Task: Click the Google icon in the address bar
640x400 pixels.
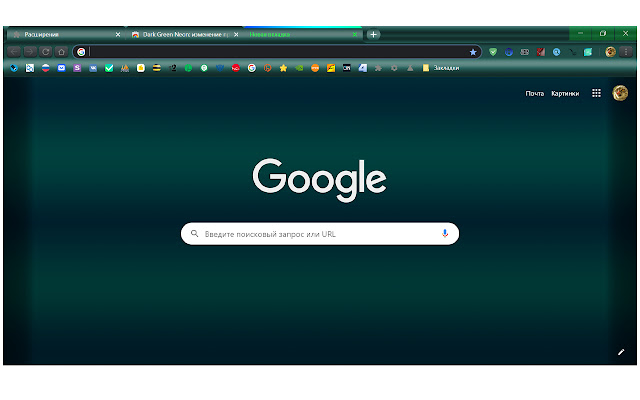Action: (81, 52)
